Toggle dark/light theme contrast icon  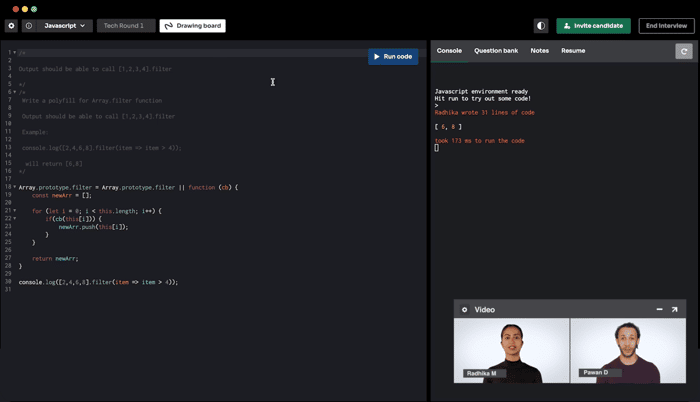[x=541, y=26]
